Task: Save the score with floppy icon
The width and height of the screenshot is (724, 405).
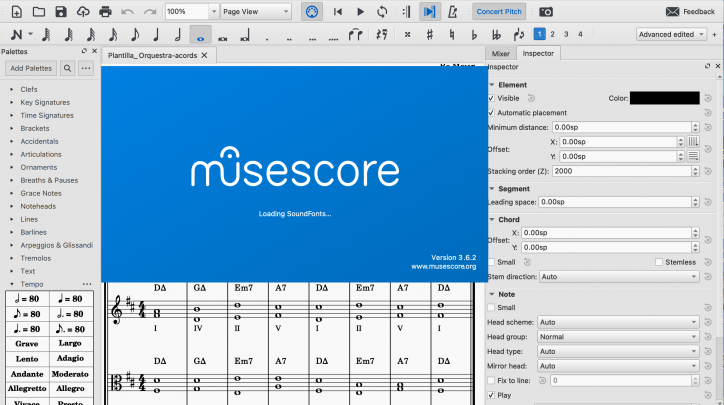Action: pos(61,12)
